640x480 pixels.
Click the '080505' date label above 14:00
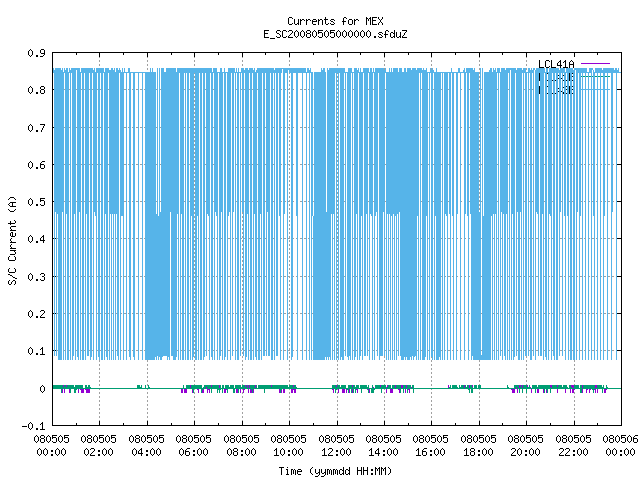383,439
